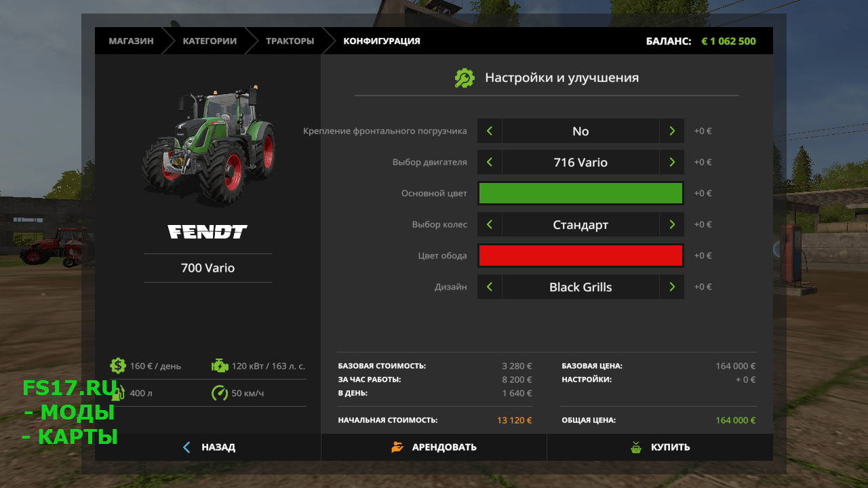The height and width of the screenshot is (488, 868).
Task: Select next design after Black Grills
Action: pyautogui.click(x=672, y=287)
